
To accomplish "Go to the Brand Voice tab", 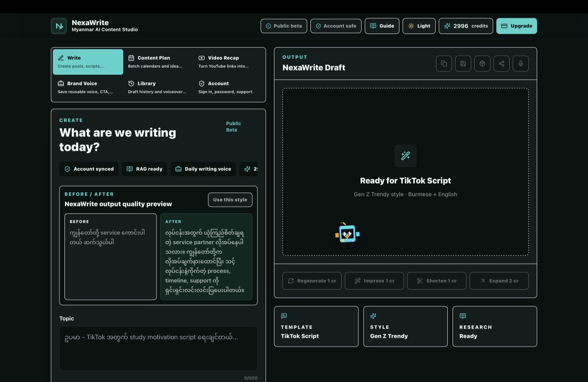I will click(x=88, y=87).
